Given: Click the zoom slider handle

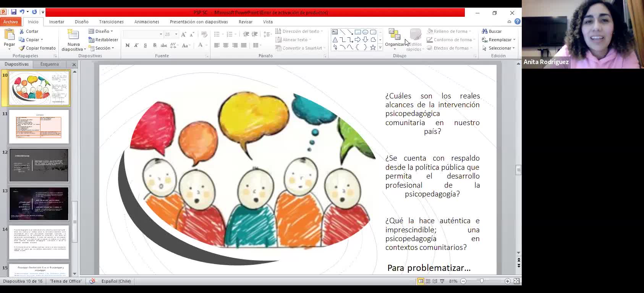Looking at the screenshot, I should (482, 281).
